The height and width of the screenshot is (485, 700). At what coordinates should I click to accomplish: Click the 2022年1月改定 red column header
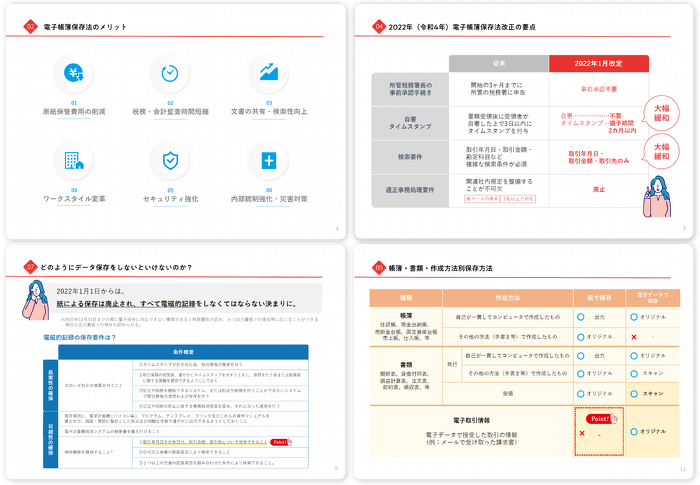(599, 64)
